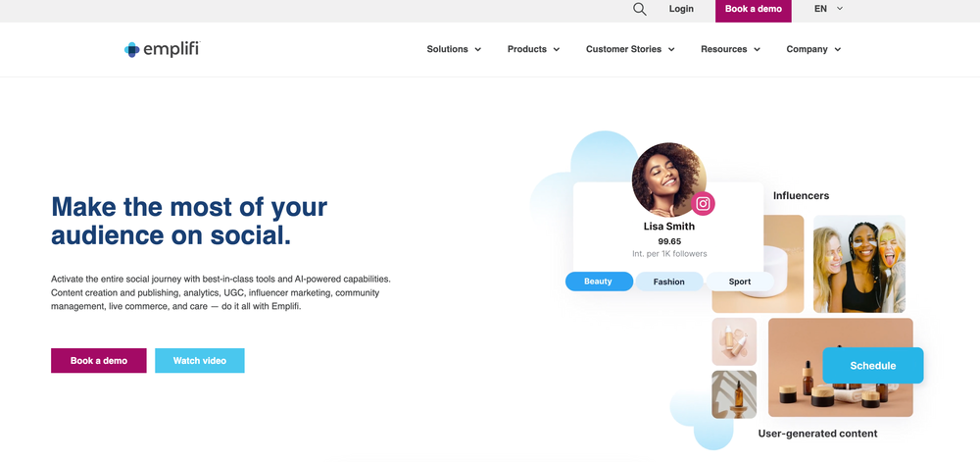Image resolution: width=980 pixels, height=462 pixels.
Task: Click the chevron next to Customer Stories
Action: pos(671,49)
